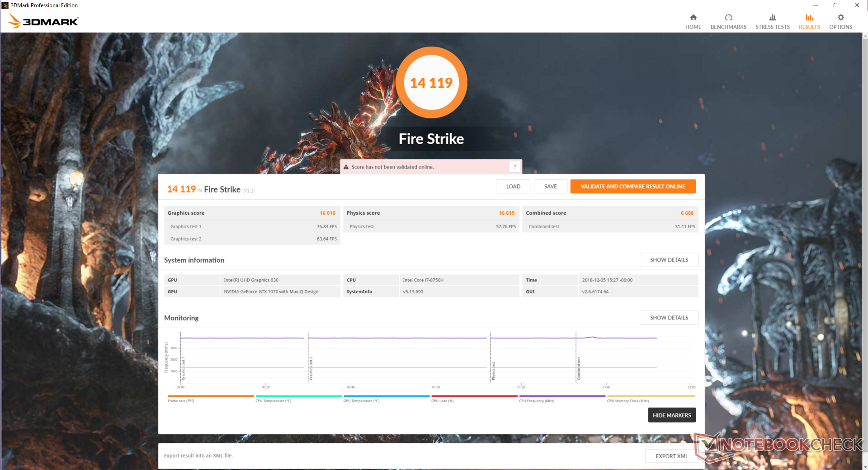868x470 pixels.
Task: Click the question mark help icon
Action: (514, 167)
